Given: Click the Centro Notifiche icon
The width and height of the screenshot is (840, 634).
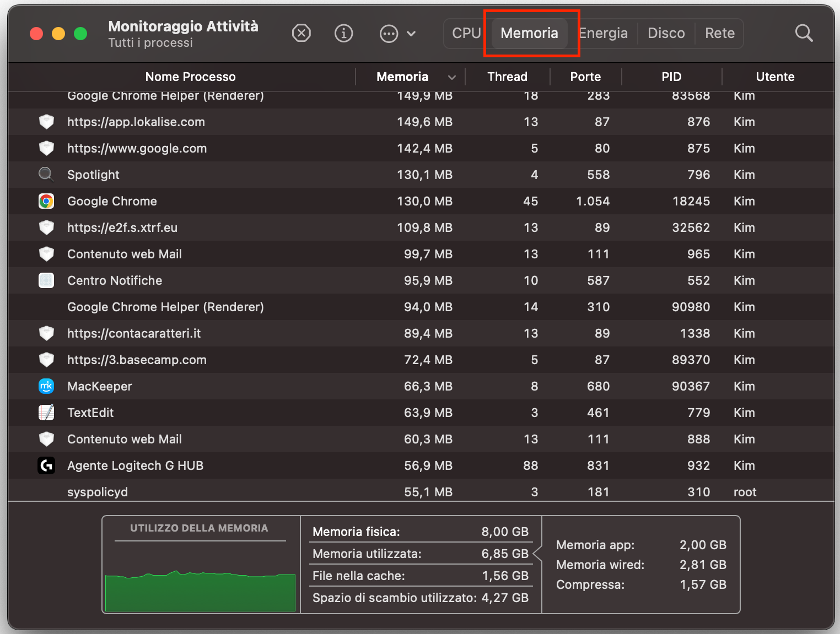Looking at the screenshot, I should pyautogui.click(x=46, y=280).
